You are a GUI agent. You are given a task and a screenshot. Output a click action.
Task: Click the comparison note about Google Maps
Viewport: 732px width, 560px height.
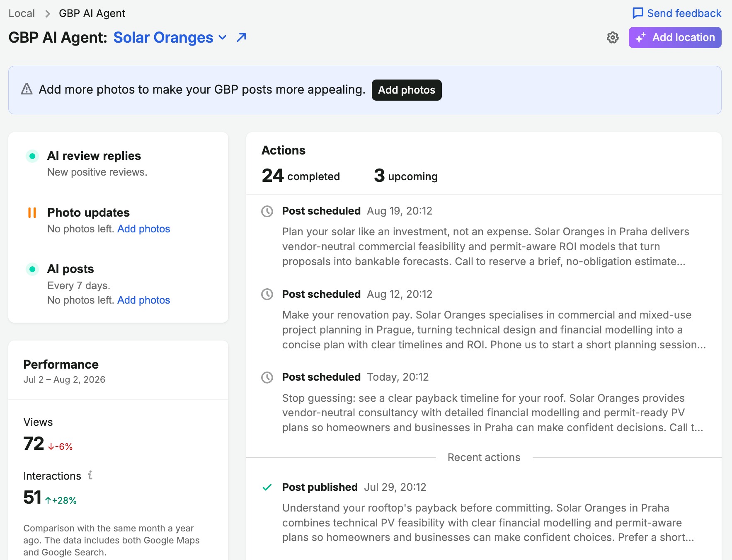pos(111,540)
